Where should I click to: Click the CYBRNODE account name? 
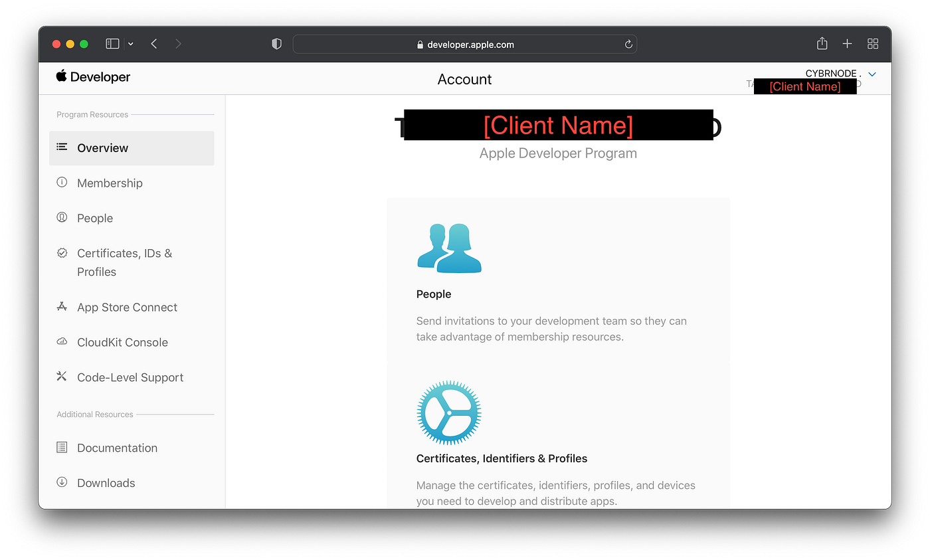coord(833,74)
